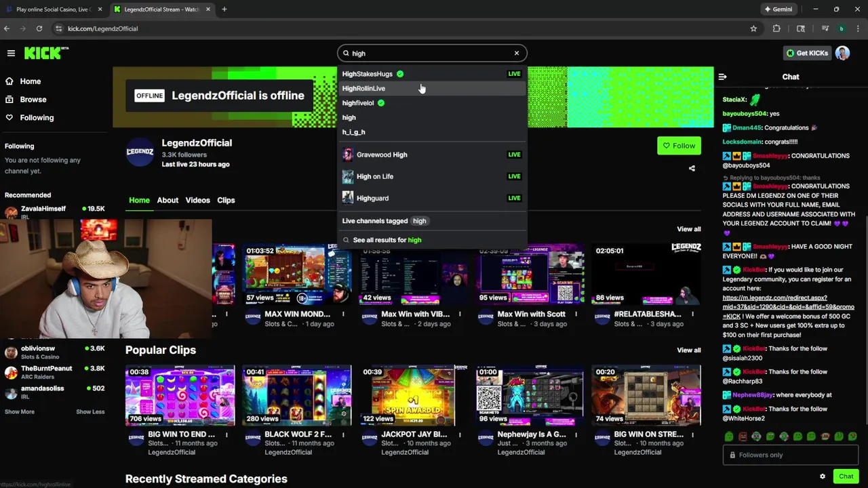Open Gravewood High category result
The width and height of the screenshot is (868, 488).
click(x=432, y=155)
